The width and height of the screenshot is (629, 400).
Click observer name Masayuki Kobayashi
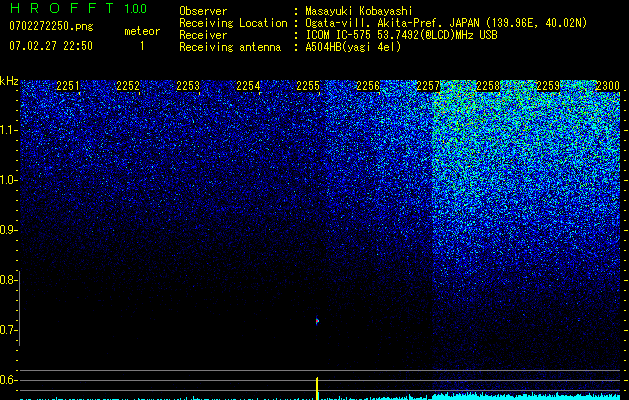(x=359, y=11)
